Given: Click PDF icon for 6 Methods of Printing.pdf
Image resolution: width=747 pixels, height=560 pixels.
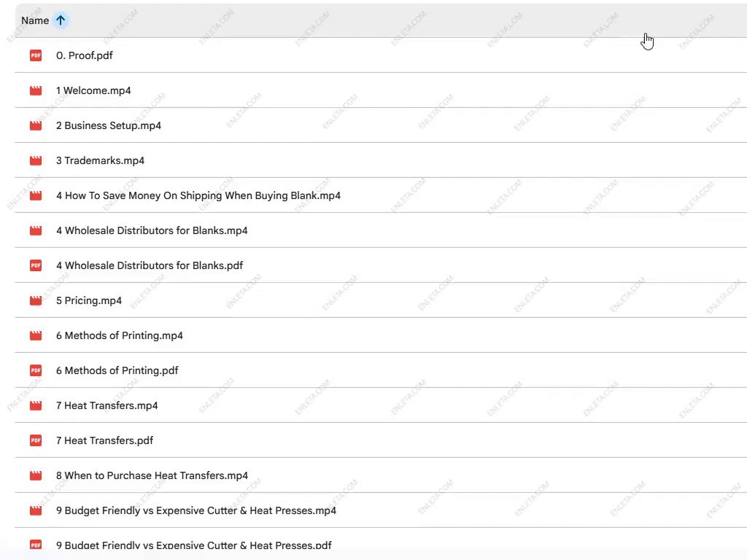Looking at the screenshot, I should [36, 370].
